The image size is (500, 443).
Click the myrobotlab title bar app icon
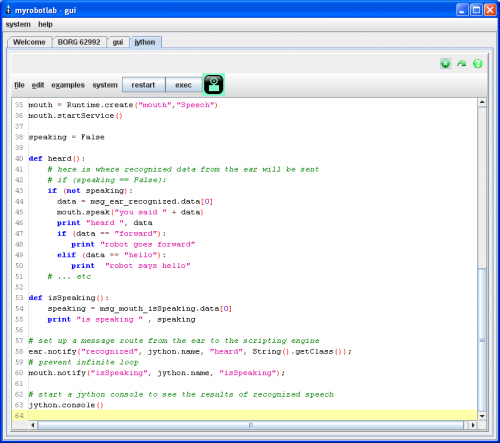9,10
